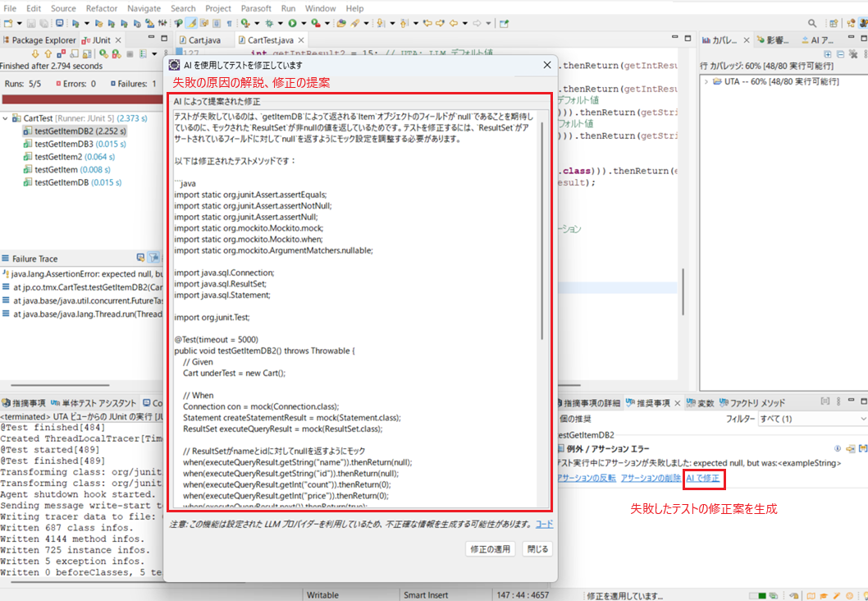
Task: Click the Failure Trace horizontal scrollbar
Action: point(60,385)
